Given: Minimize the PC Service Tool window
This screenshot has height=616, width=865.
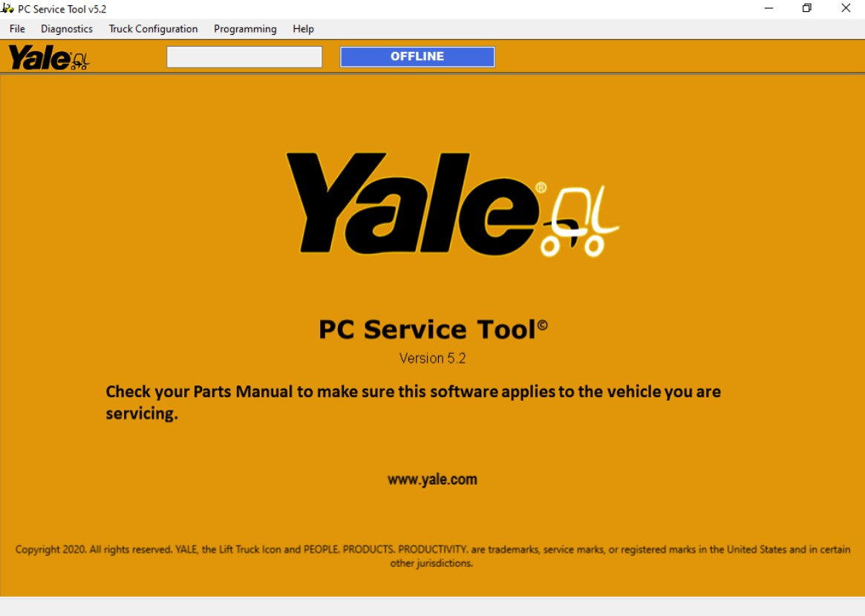Looking at the screenshot, I should 768,9.
